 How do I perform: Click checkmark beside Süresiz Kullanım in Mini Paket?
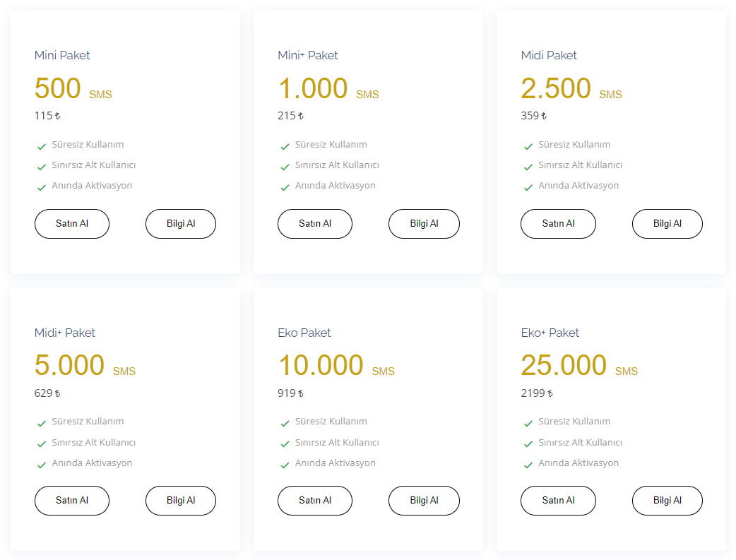tap(42, 146)
